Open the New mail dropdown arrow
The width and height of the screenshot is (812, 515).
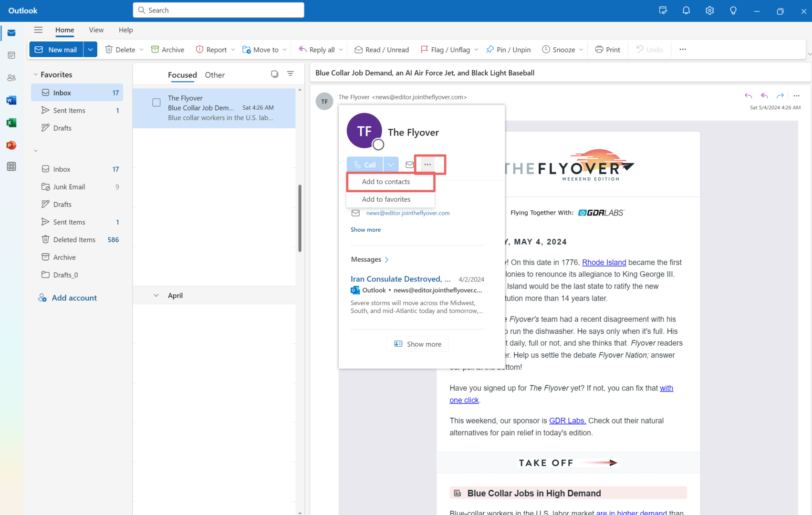[90, 50]
